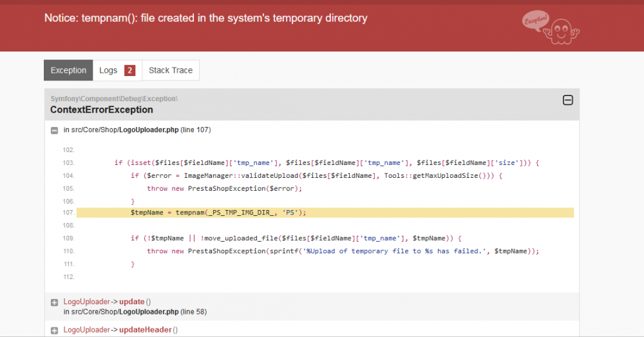
Task: Click the ContextErrorException heading
Action: [102, 110]
